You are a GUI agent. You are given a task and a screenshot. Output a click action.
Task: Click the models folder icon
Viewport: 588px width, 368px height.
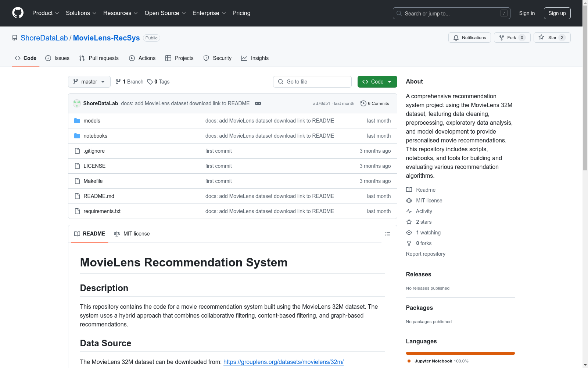pyautogui.click(x=77, y=121)
